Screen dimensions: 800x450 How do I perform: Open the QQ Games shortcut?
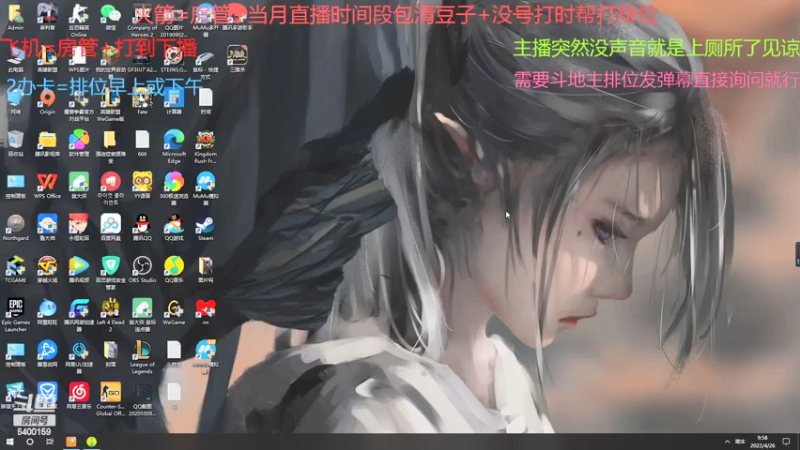(174, 227)
